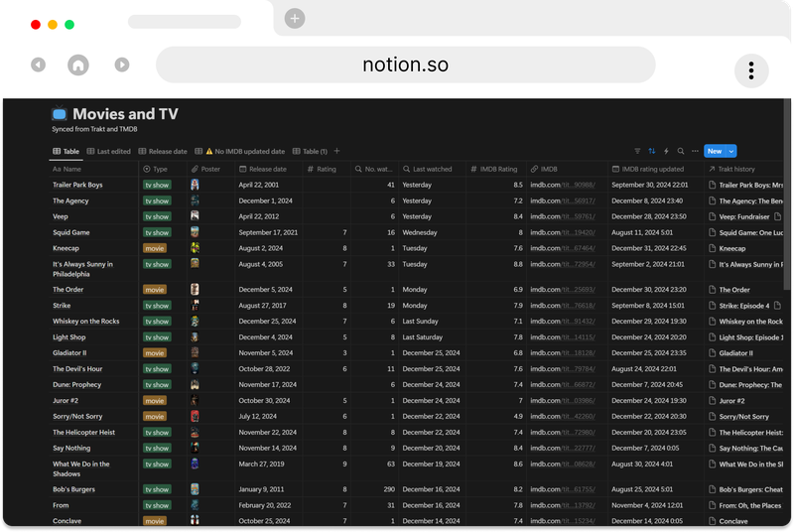Click the movie tag for Kneecap

pyautogui.click(x=155, y=248)
